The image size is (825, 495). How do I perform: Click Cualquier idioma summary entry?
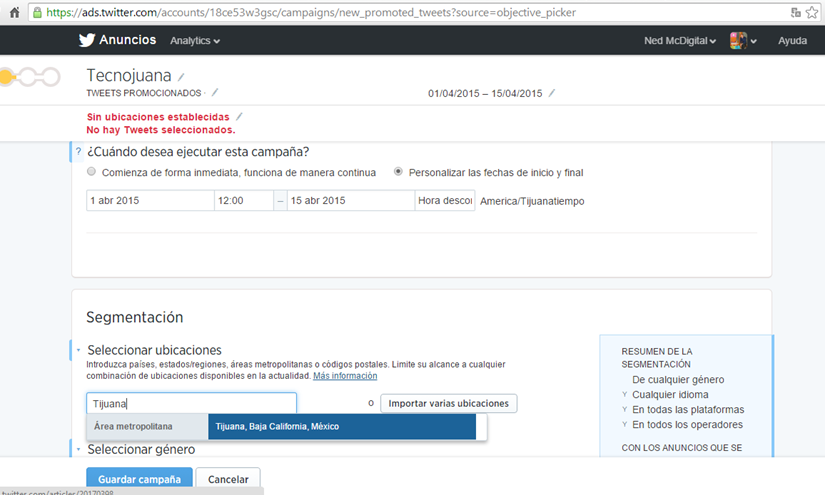pyautogui.click(x=670, y=395)
